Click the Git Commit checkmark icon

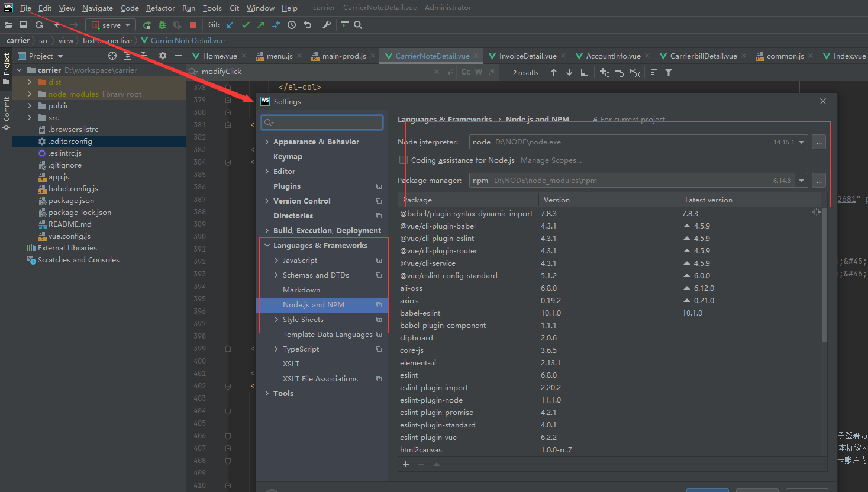tap(246, 25)
